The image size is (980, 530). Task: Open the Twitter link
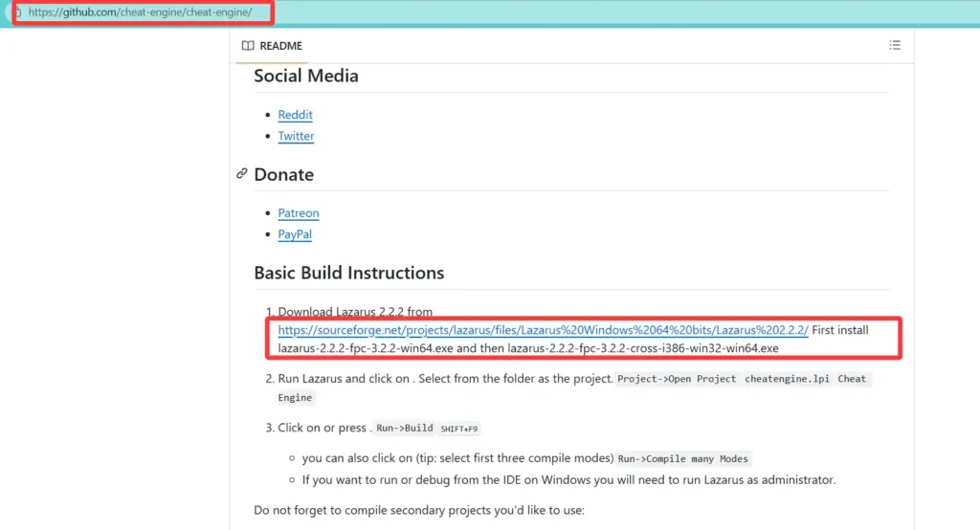(x=296, y=136)
